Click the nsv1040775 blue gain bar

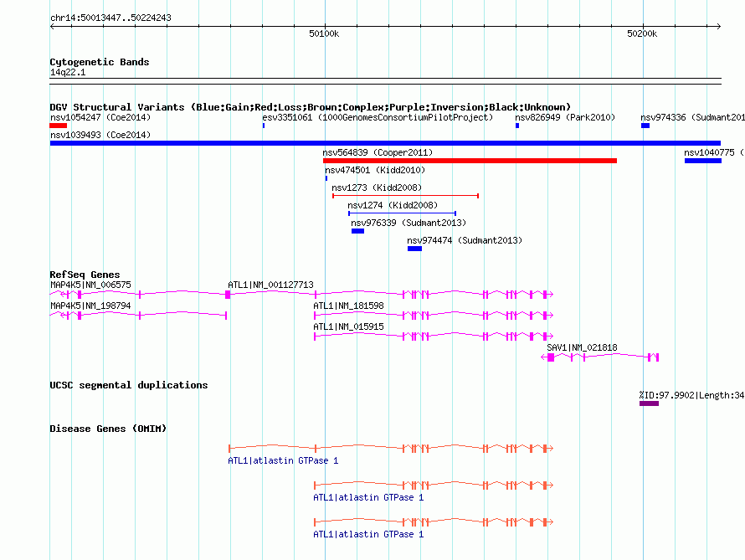click(702, 161)
